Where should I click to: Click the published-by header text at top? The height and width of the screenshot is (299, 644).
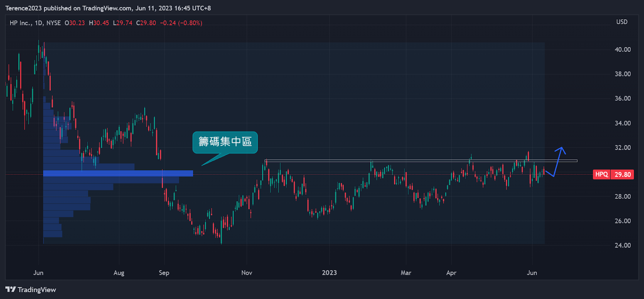point(108,8)
